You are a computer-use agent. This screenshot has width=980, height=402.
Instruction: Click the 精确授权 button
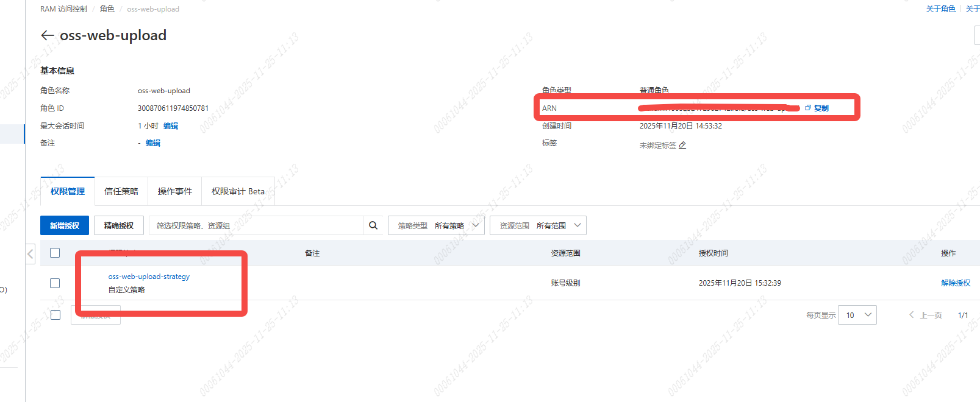[x=119, y=225]
